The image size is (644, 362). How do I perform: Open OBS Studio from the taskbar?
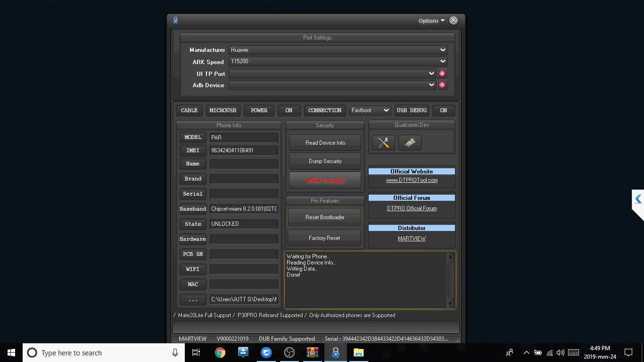(x=289, y=353)
